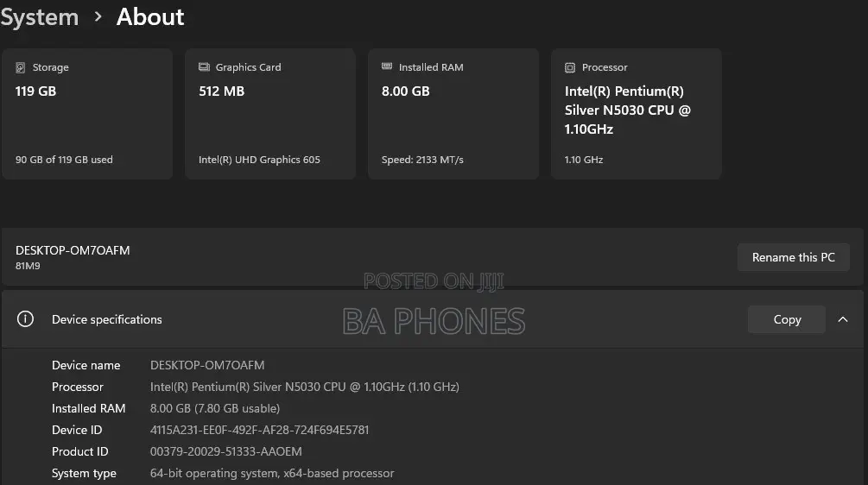The width and height of the screenshot is (868, 485).
Task: Click 'Speed: 2133 MT/s' text
Action: coord(422,160)
